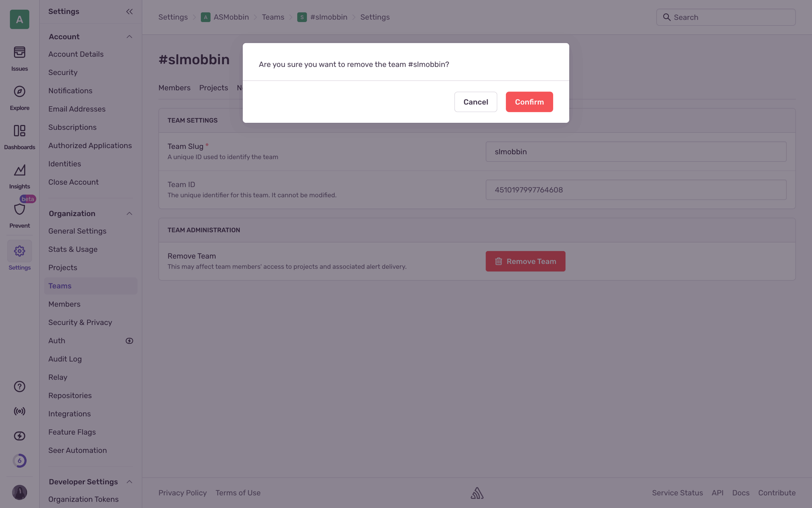Click the power icon next to Auth
The width and height of the screenshot is (812, 508).
pos(129,341)
